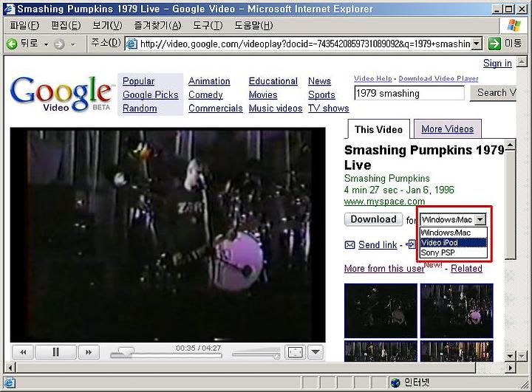Click the page icon in address bar
Viewport: 532px width, 392px height.
tap(132, 44)
